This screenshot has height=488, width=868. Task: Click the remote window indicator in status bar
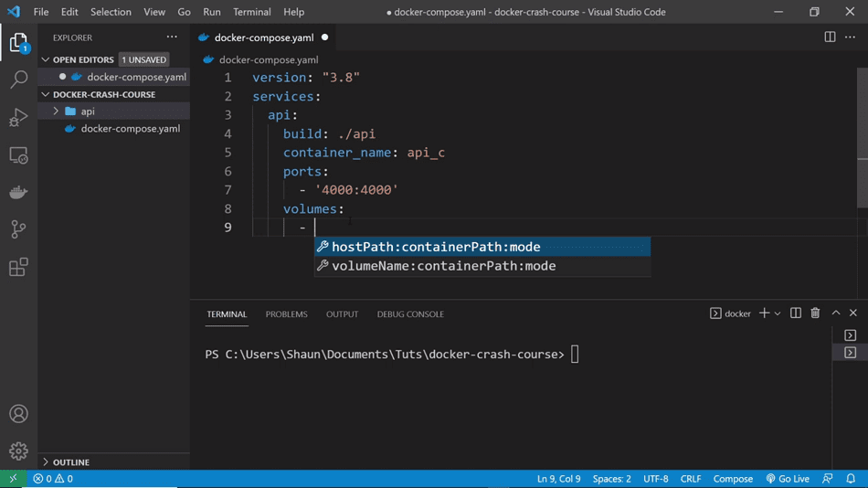(13, 479)
